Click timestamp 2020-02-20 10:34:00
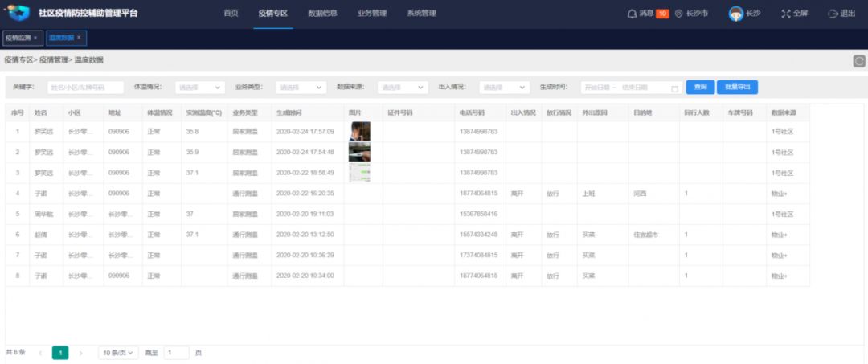Viewport: 868px width, 364px height. (x=305, y=276)
